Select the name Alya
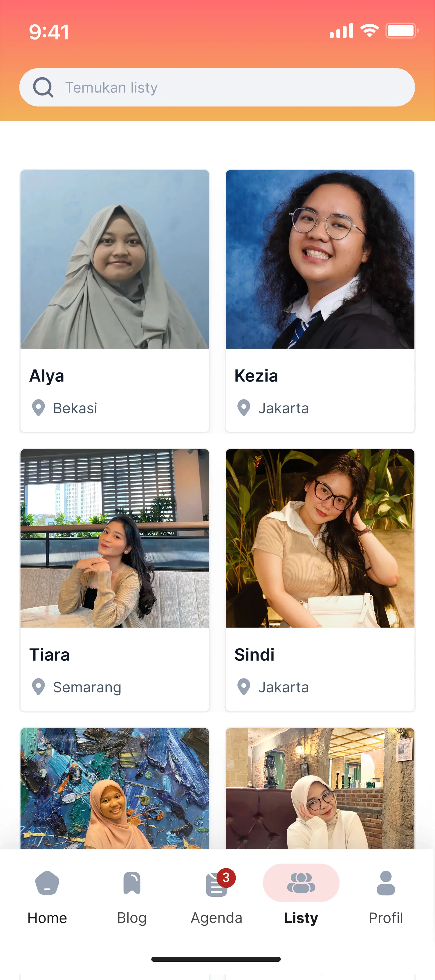 (47, 376)
